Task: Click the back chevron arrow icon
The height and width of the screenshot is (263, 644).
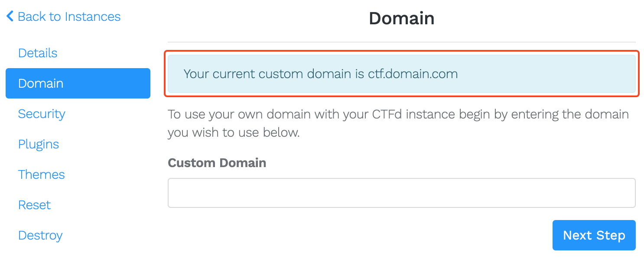Action: [x=10, y=17]
